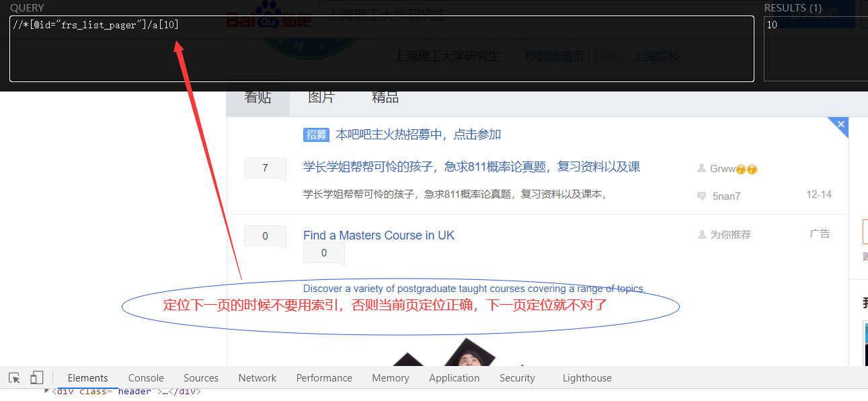Open the 本吧吧主火热招募中 link

[x=418, y=135]
